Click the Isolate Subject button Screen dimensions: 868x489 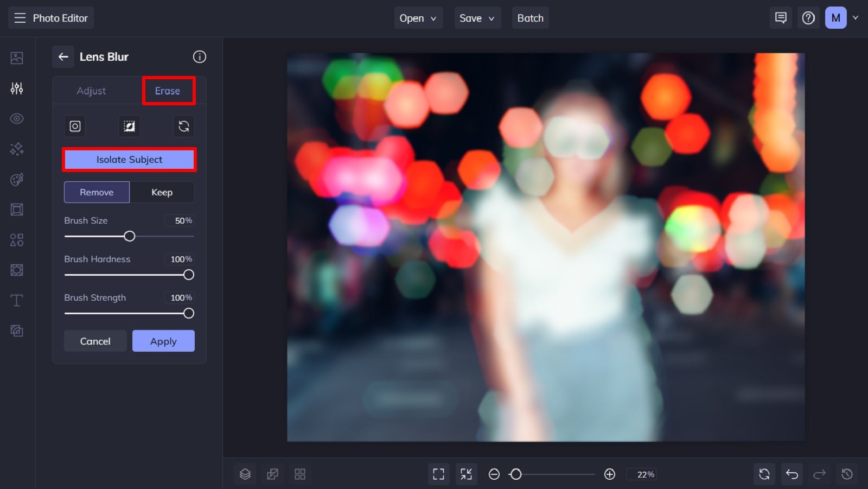(x=129, y=160)
